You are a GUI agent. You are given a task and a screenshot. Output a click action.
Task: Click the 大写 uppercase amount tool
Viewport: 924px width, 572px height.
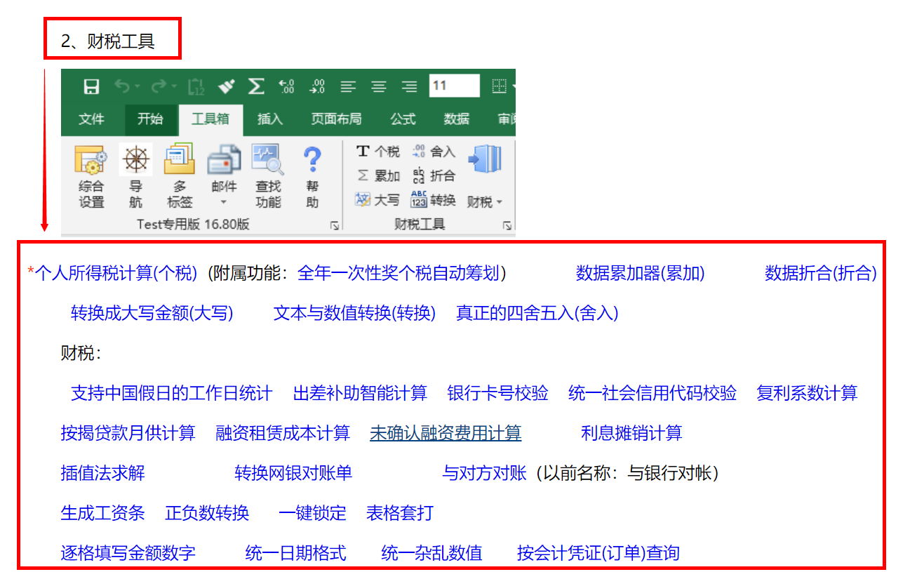coord(377,200)
